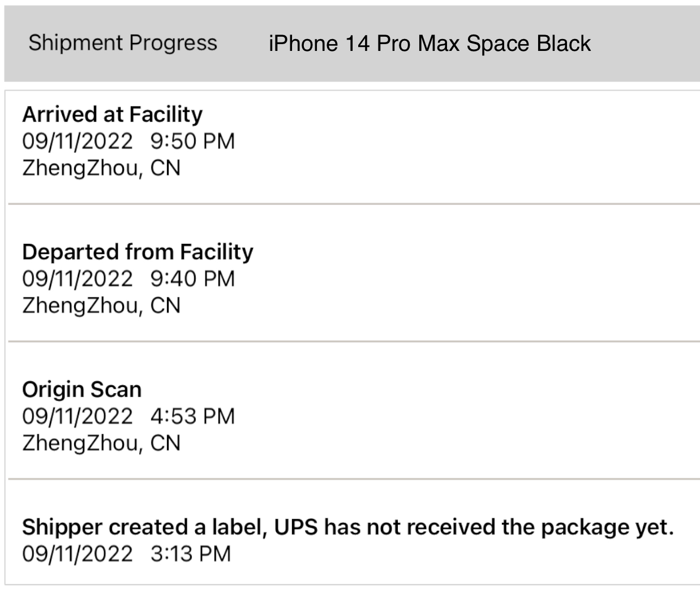Click ZhengZhou, CN under Arrived at Facility
The height and width of the screenshot is (589, 700).
101,168
